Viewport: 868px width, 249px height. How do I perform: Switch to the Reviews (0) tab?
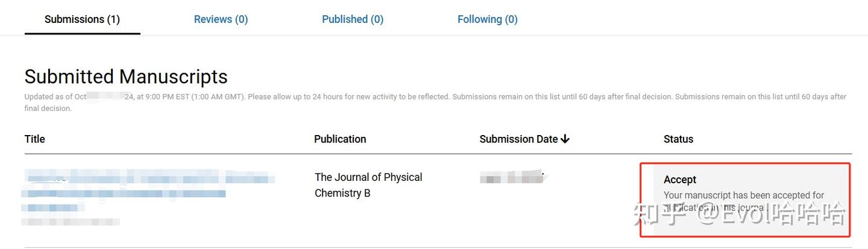coord(221,19)
